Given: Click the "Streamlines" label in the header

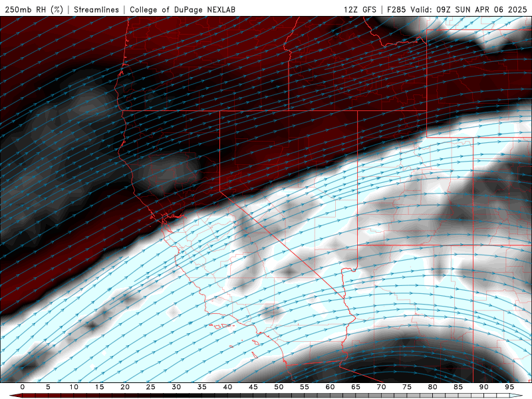Looking at the screenshot, I should point(96,9).
